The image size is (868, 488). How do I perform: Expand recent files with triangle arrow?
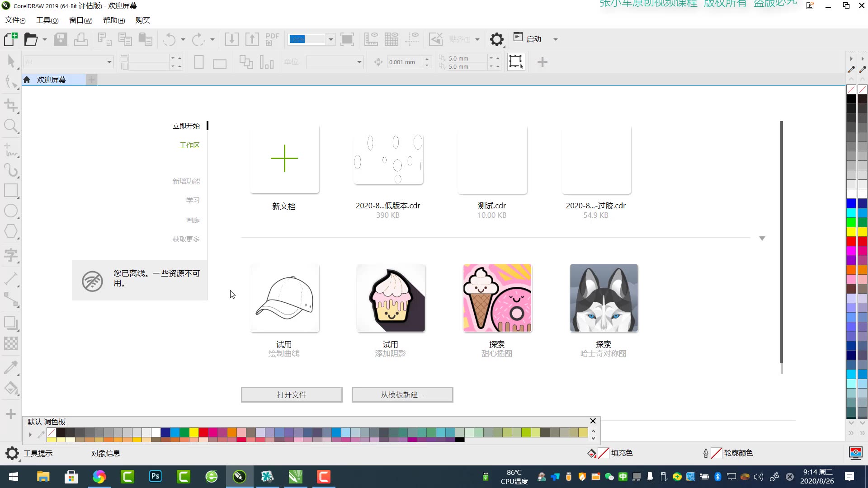pyautogui.click(x=762, y=238)
